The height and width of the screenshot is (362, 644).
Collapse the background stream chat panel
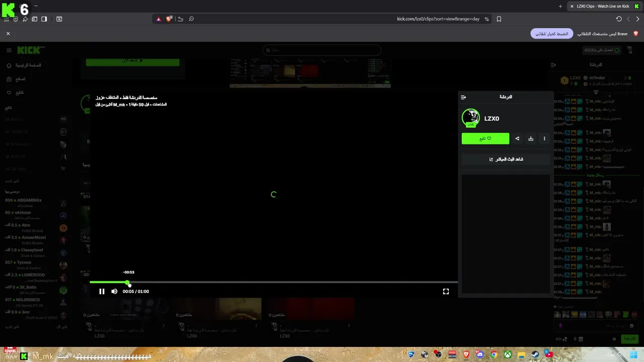coord(553,65)
